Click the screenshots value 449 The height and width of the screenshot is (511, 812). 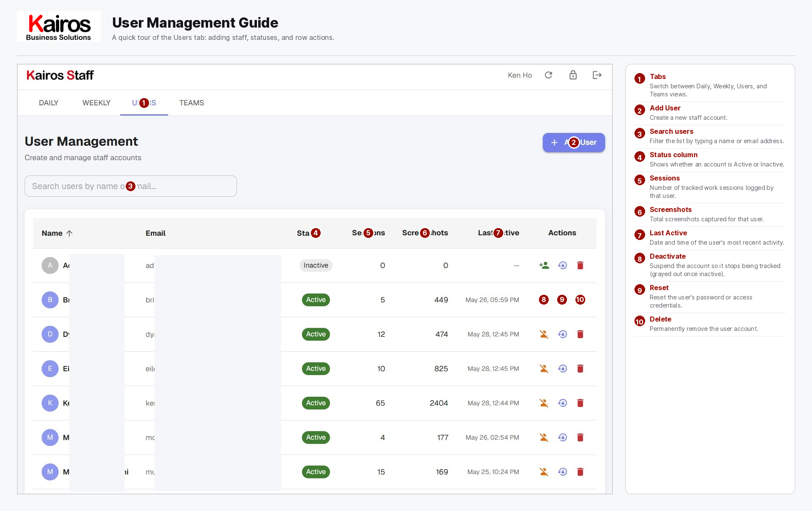pos(441,300)
